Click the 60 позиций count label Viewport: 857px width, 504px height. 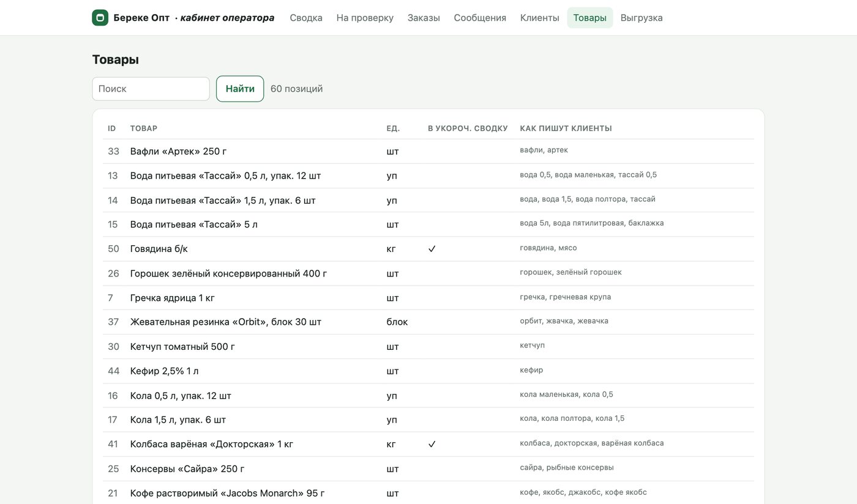297,89
